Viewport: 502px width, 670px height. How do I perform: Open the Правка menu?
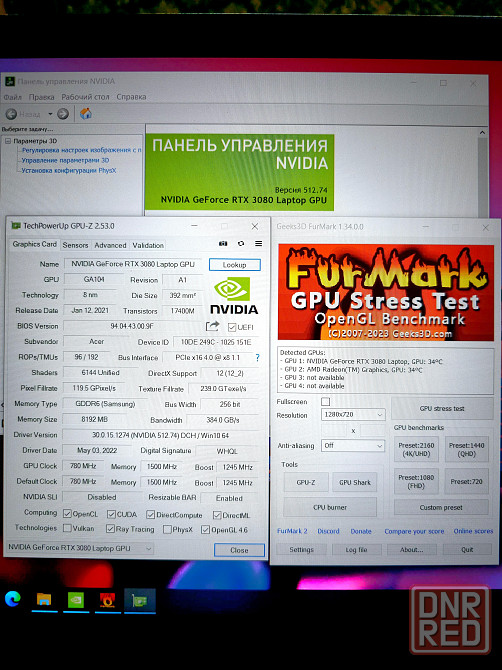click(x=41, y=97)
